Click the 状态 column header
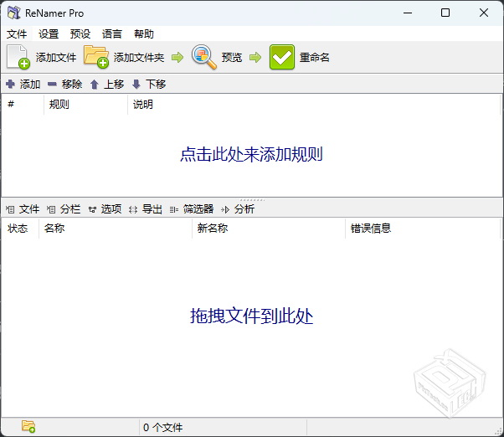The image size is (504, 437). (x=21, y=229)
